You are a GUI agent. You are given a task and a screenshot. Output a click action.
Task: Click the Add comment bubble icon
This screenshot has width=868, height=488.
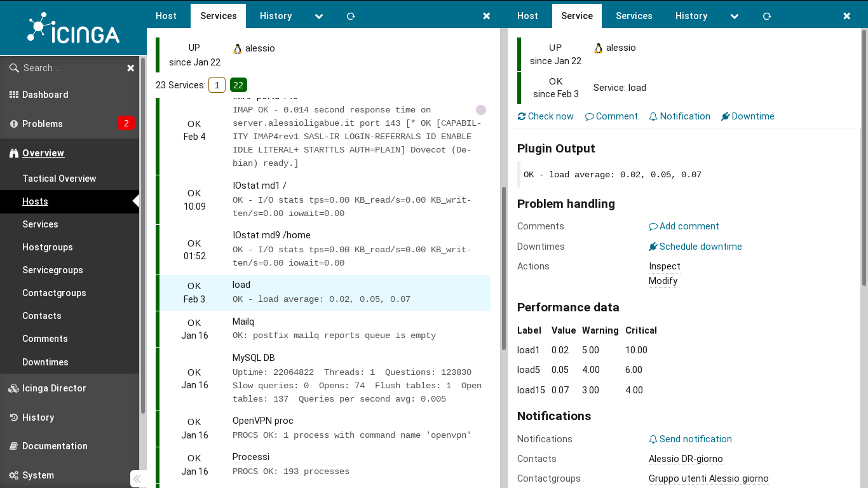(x=653, y=226)
